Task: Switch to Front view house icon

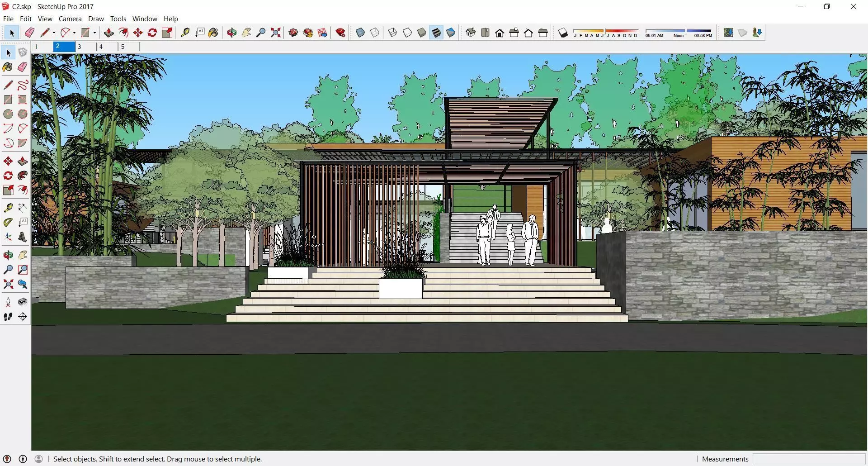Action: click(x=500, y=33)
